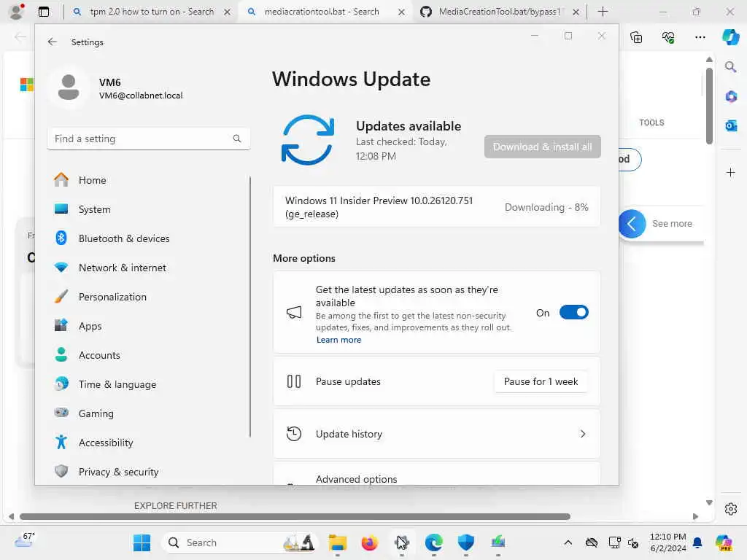Open Copilot preview on taskbar
This screenshot has width=747, height=560.
[x=724, y=542]
